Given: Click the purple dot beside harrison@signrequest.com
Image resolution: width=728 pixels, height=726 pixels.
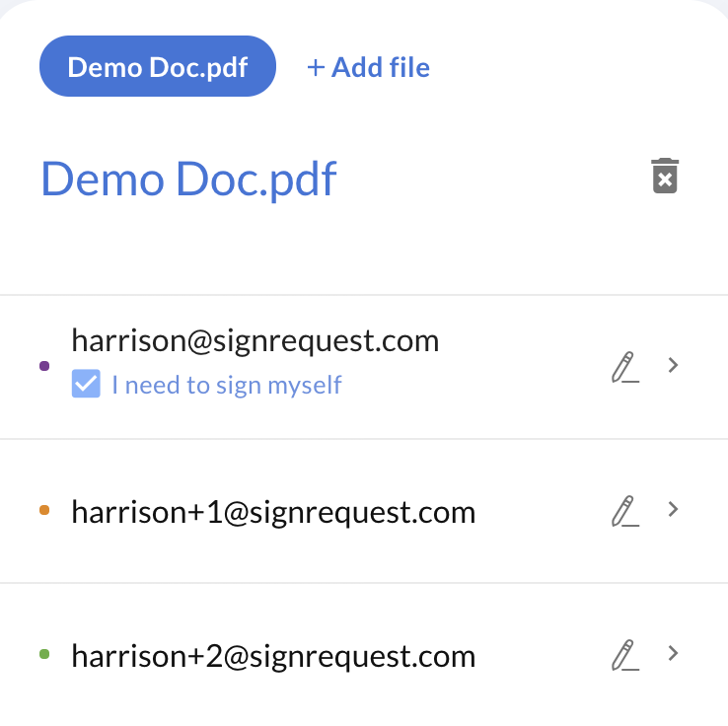Looking at the screenshot, I should (x=44, y=366).
